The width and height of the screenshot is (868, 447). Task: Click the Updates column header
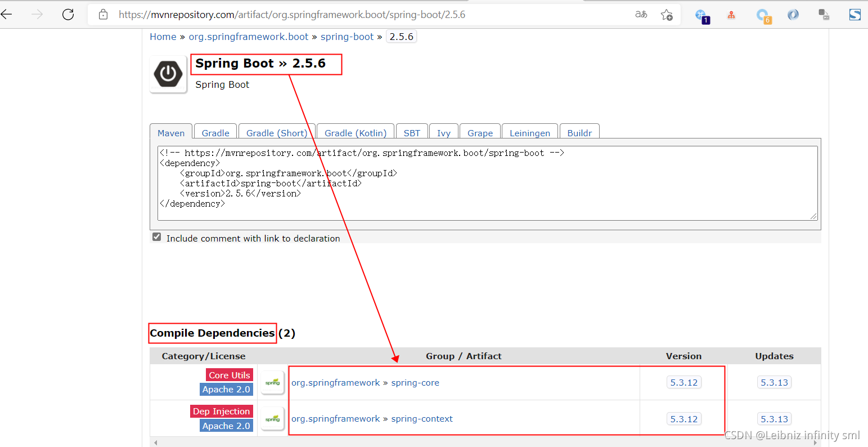(775, 356)
